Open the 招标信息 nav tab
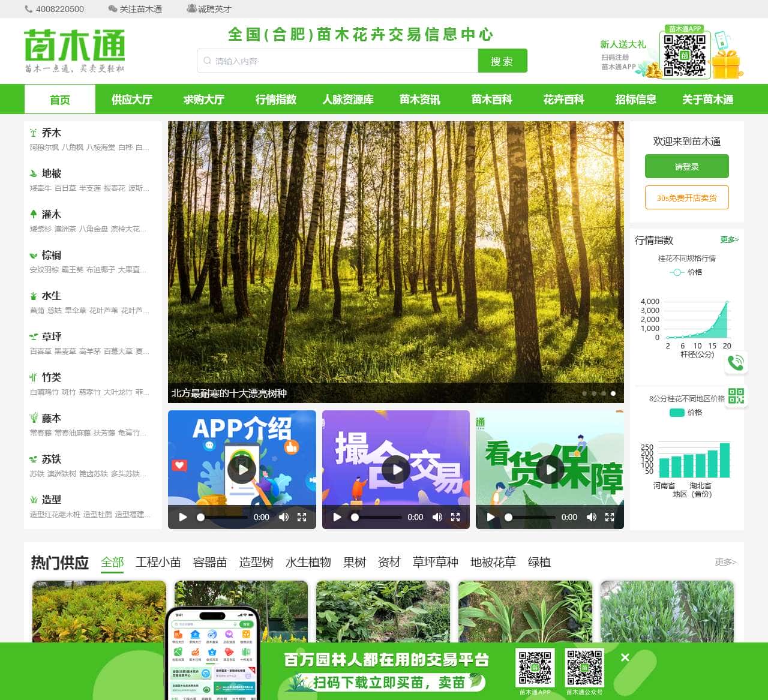Screen dimensions: 768x700 (x=636, y=100)
